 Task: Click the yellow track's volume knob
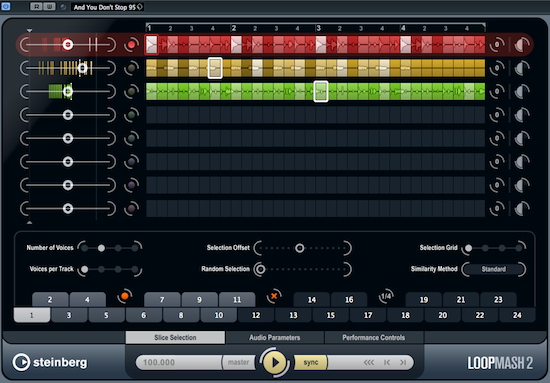pos(522,68)
